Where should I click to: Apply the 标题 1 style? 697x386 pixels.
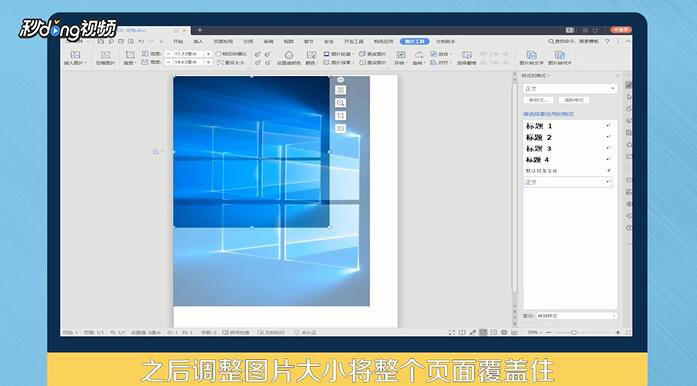coord(569,126)
